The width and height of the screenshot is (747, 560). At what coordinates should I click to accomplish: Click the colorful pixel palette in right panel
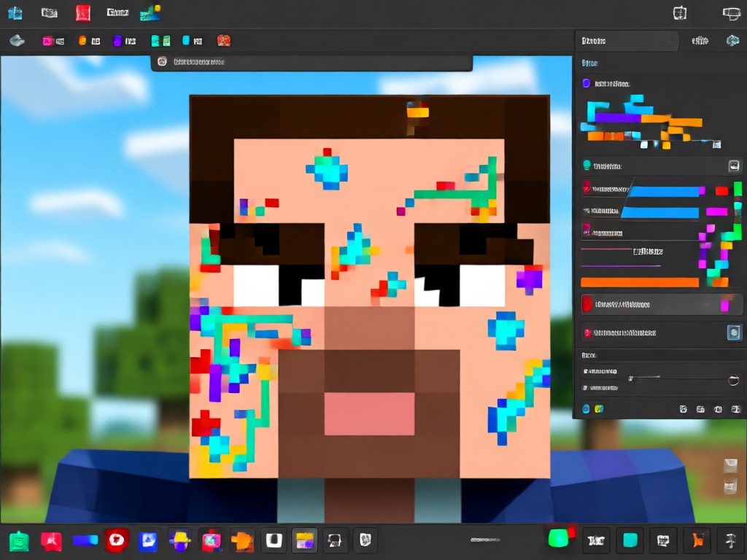650,122
